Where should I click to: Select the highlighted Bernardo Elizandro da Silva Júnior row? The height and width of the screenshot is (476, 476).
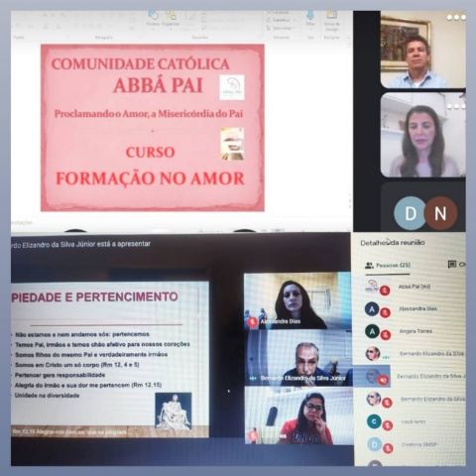pos(410,376)
